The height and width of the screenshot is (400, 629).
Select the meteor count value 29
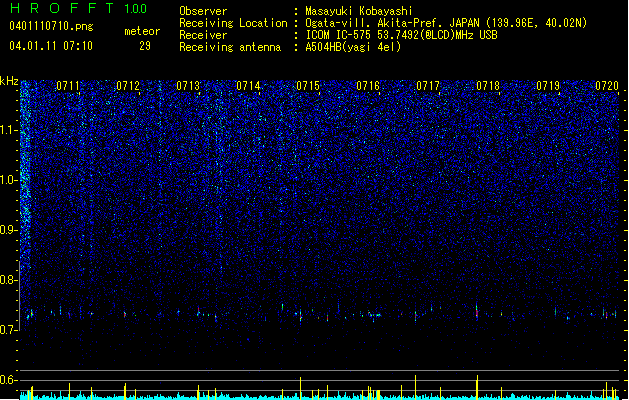click(x=145, y=46)
